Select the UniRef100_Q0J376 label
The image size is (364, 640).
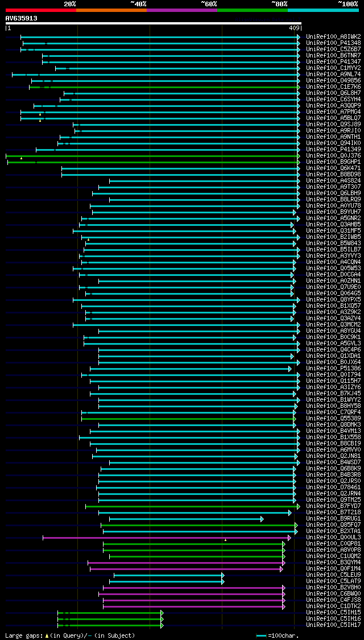[x=333, y=155]
